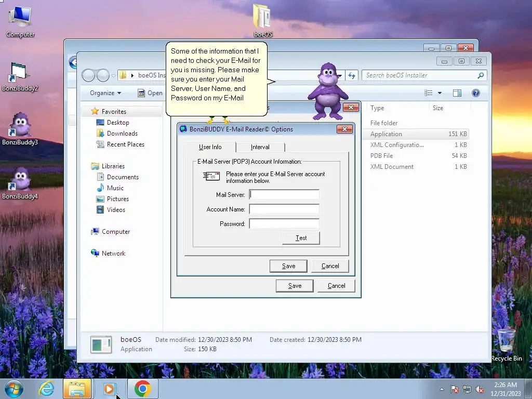532x399 pixels.
Task: Click the Explorer Back navigation button
Action: [88, 75]
